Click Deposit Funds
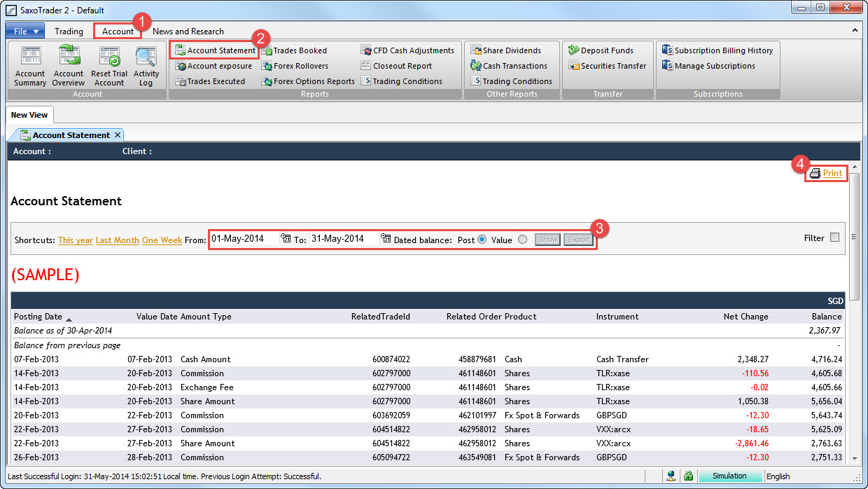Image resolution: width=868 pixels, height=489 pixels. 601,50
